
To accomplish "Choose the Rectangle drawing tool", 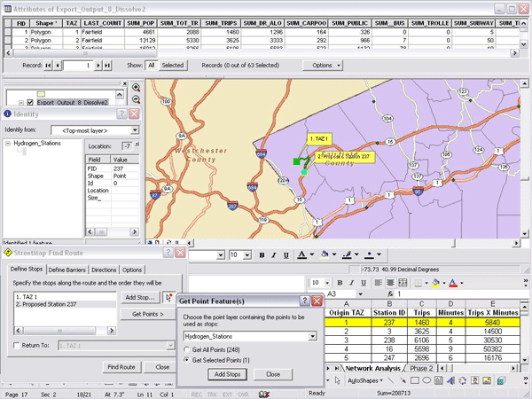I will (415, 380).
